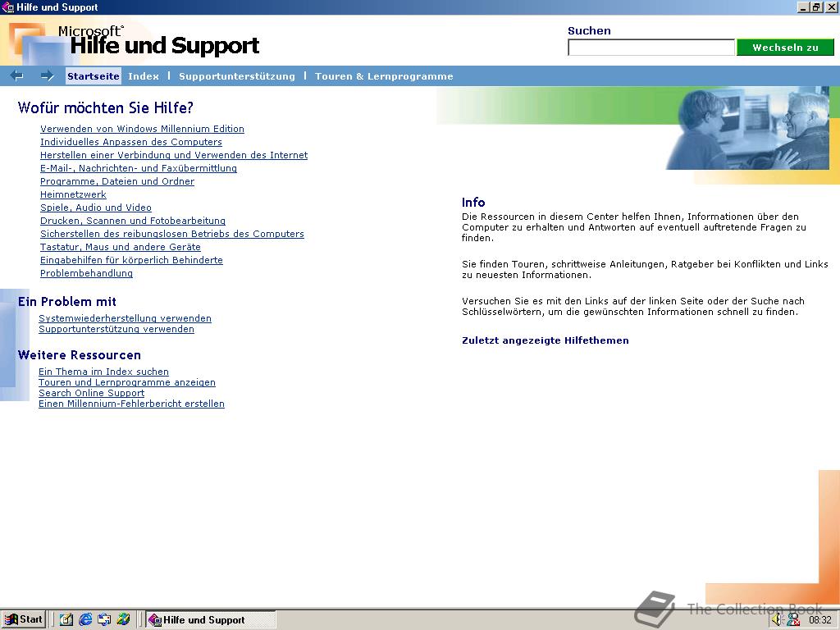Click Ein Thema im Index suchen link
The height and width of the screenshot is (630, 840).
tap(103, 372)
